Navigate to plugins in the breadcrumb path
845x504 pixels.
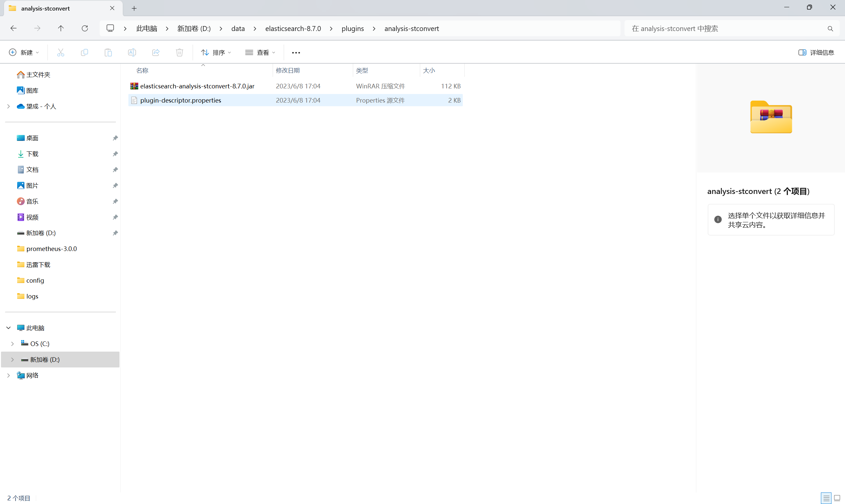tap(352, 28)
